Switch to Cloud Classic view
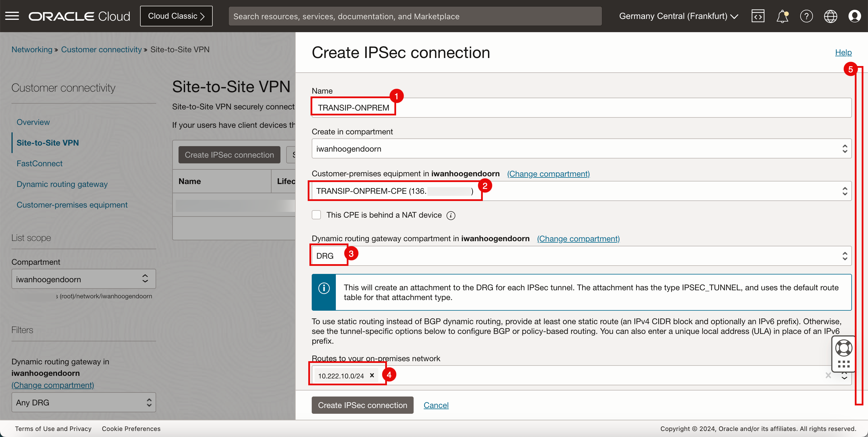Screen dimensions: 868x437 pyautogui.click(x=176, y=16)
